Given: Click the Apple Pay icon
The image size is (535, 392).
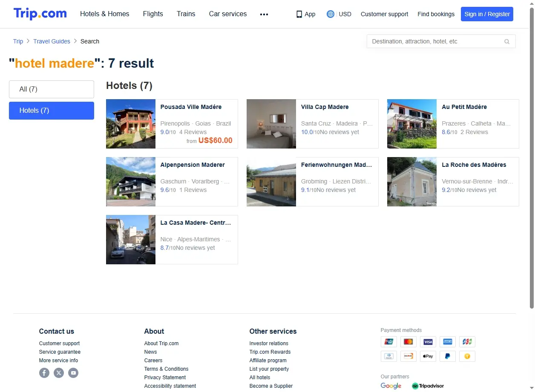Looking at the screenshot, I should [x=428, y=356].
